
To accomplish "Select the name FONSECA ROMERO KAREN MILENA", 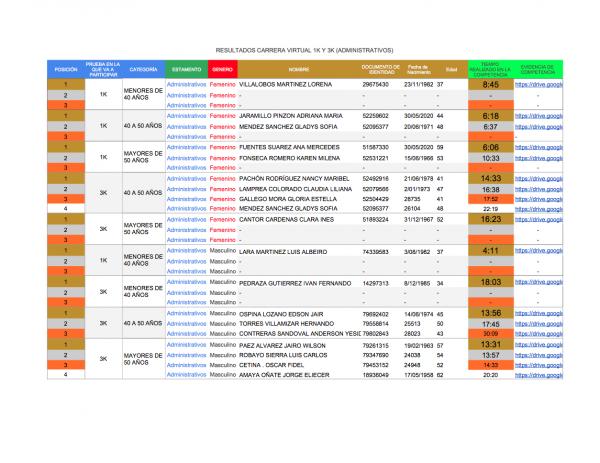I will coord(289,158).
